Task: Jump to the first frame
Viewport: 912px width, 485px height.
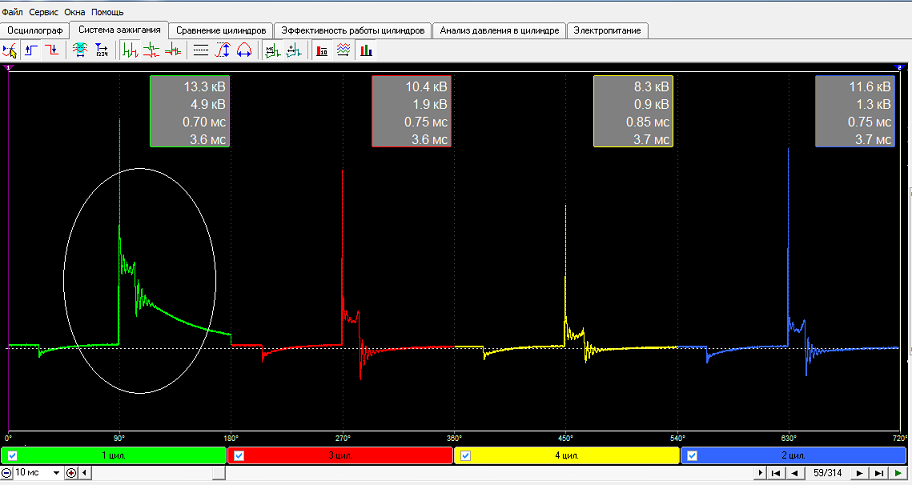Action: tap(776, 473)
